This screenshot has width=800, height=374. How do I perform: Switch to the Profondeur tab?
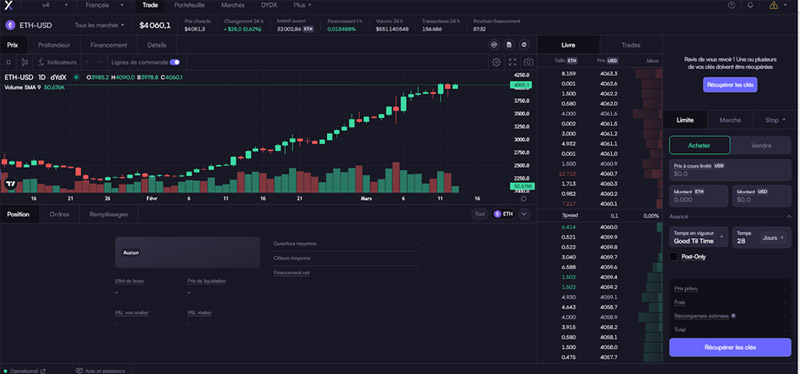coord(54,45)
